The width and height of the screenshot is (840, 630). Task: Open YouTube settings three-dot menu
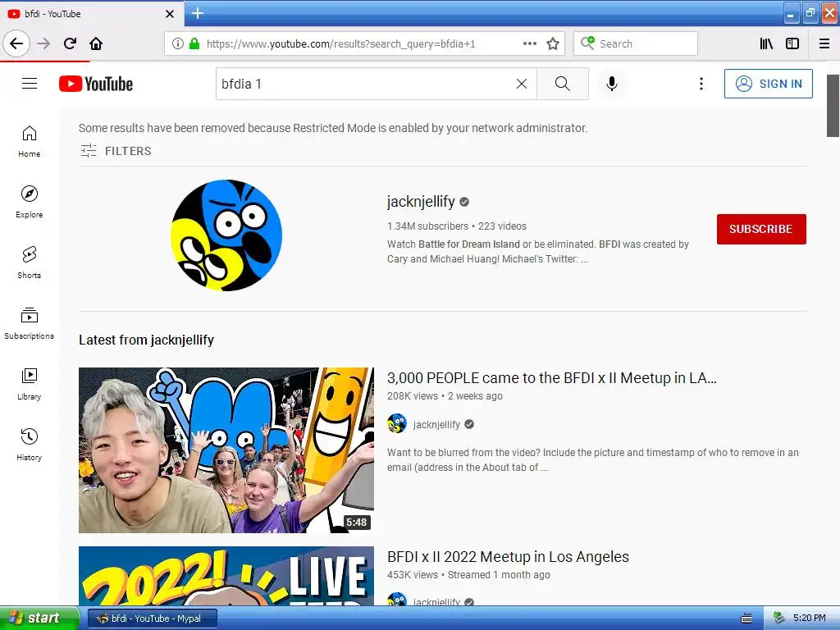701,84
